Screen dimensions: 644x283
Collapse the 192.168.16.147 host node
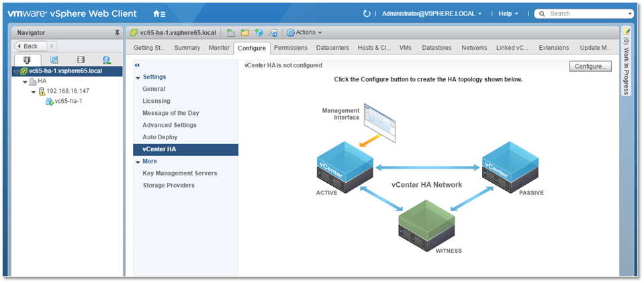click(x=34, y=91)
